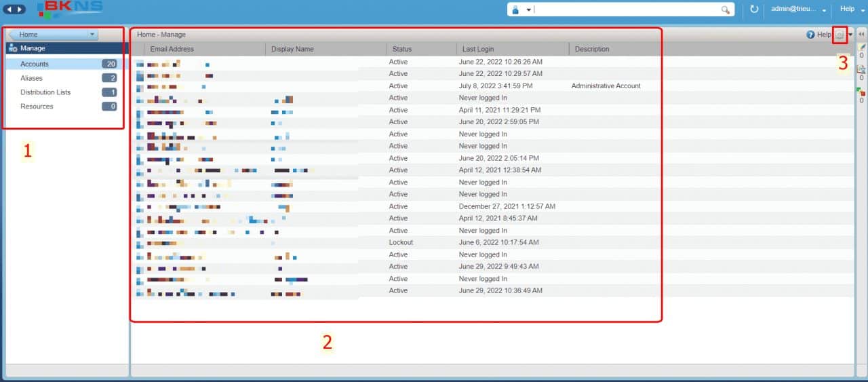Image resolution: width=868 pixels, height=382 pixels.
Task: Click inside the top search input field
Action: tap(624, 10)
